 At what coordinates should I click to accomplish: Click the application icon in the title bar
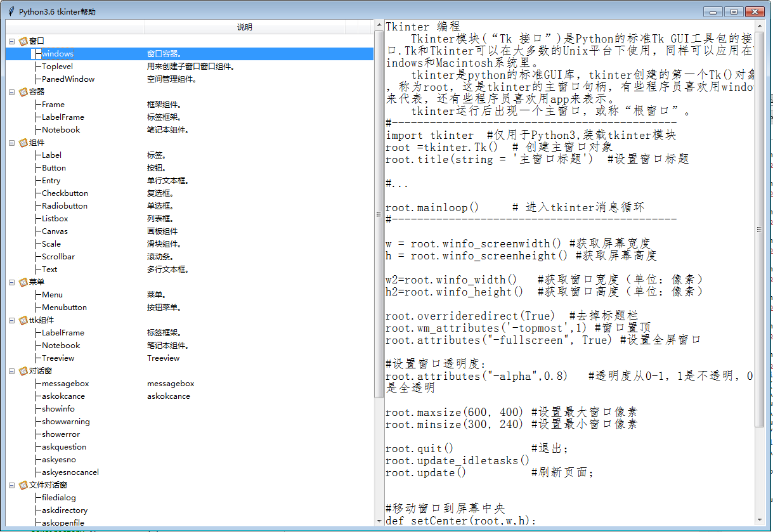[10, 11]
